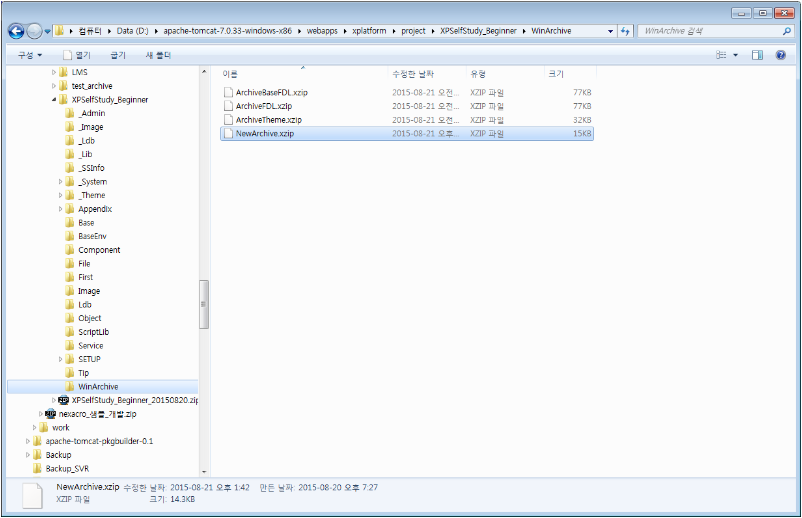Click the refresh icon beside address bar
802x518 pixels.
click(626, 31)
